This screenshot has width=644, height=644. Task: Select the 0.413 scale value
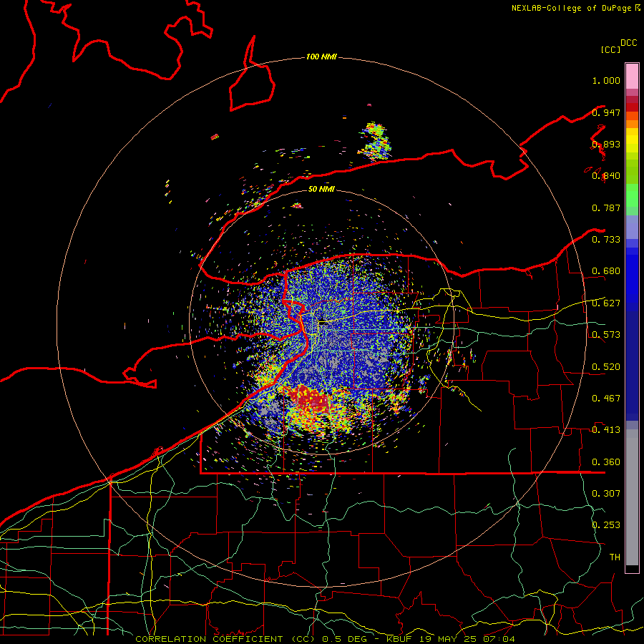coord(606,430)
